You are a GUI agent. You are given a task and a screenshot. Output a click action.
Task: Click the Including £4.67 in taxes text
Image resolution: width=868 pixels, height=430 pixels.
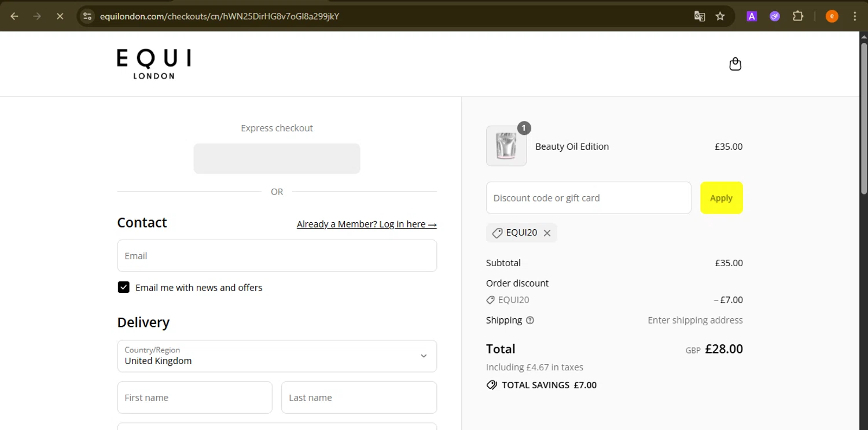point(535,367)
